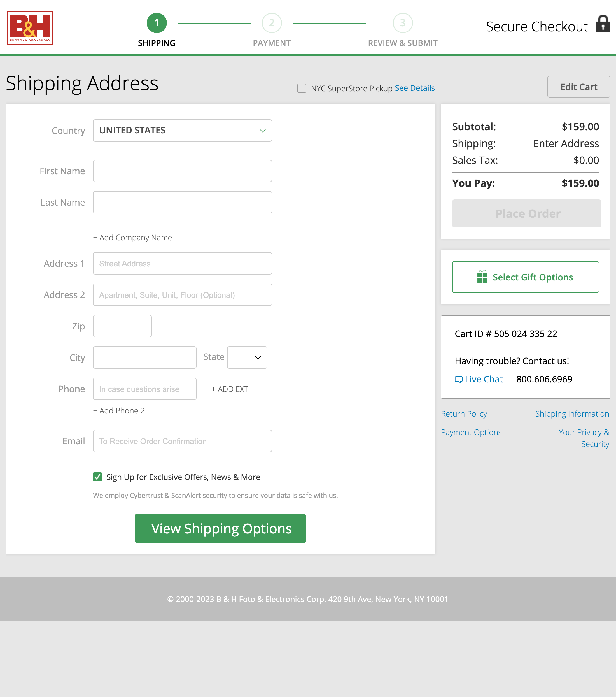Click the gift box icon
The height and width of the screenshot is (697, 616).
click(x=482, y=277)
